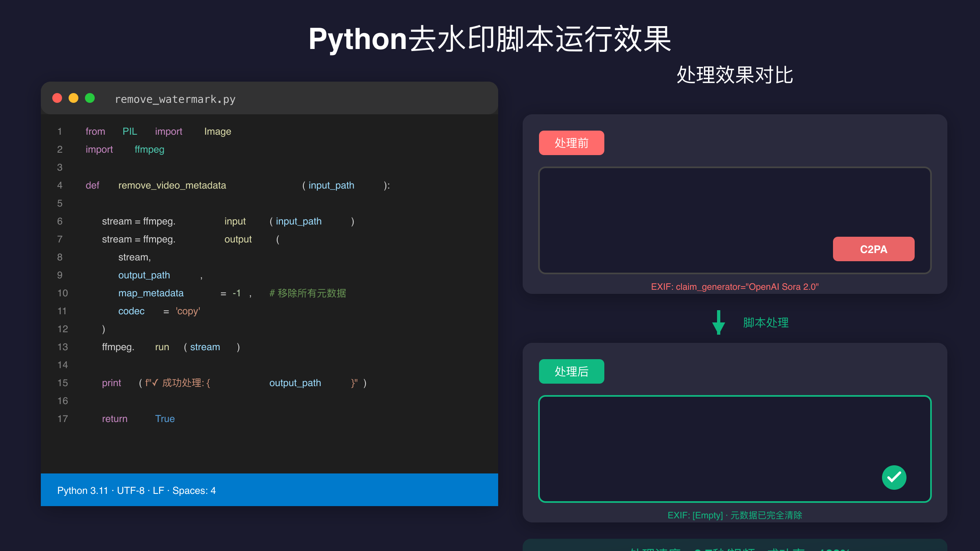Image resolution: width=980 pixels, height=551 pixels.
Task: Click the yellow minimize dot on code window
Action: pos(73,98)
